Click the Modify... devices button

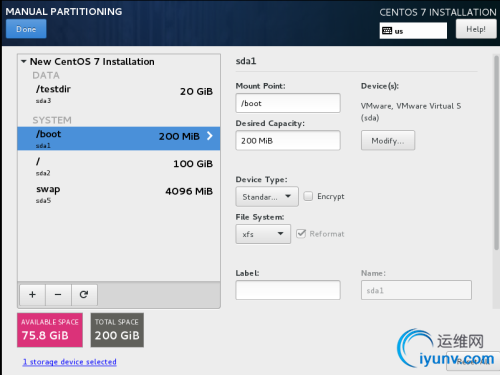[x=388, y=140]
